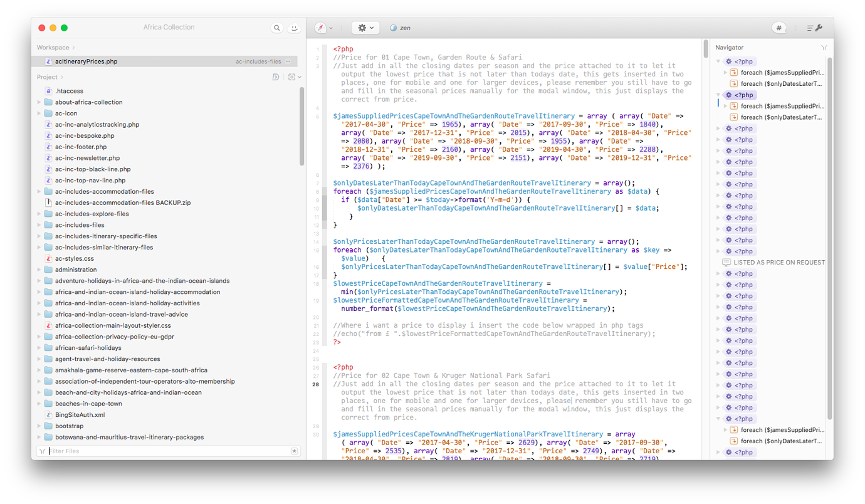Focus the Filter Files input field
865x504 pixels.
(x=168, y=451)
